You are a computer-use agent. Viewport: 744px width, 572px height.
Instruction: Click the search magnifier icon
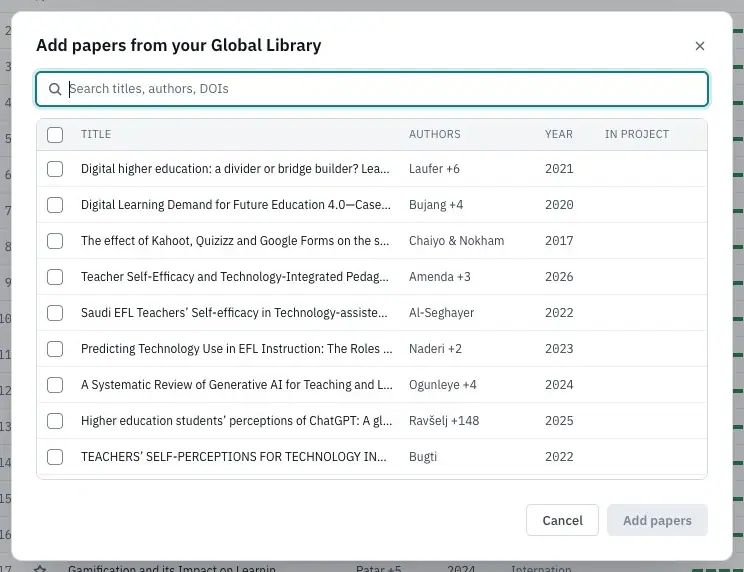coord(55,89)
